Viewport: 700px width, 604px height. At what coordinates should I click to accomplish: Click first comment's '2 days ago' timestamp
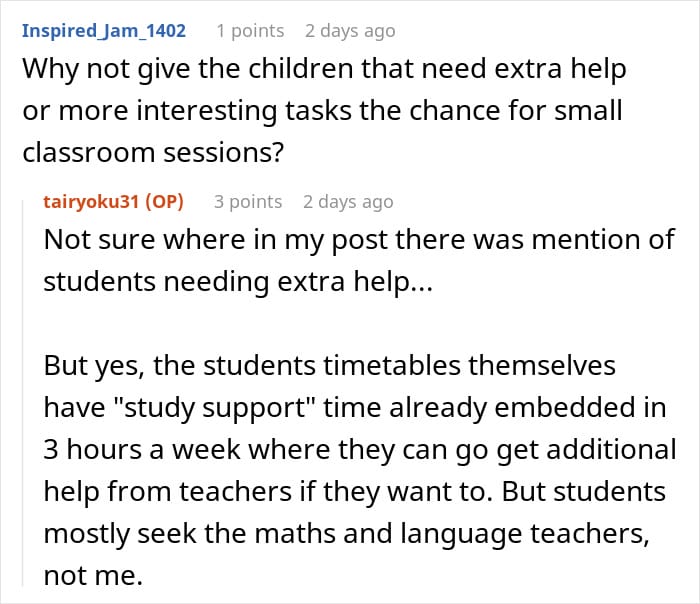pos(350,31)
